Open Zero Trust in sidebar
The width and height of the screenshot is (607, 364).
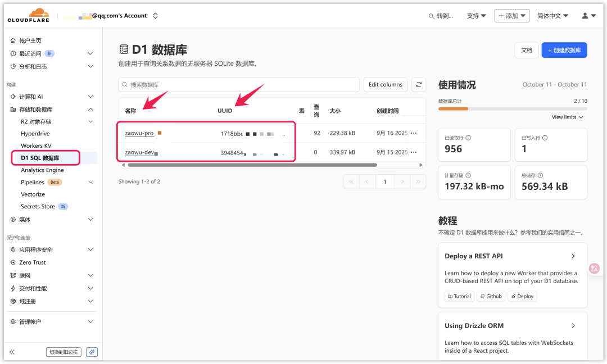pos(33,263)
